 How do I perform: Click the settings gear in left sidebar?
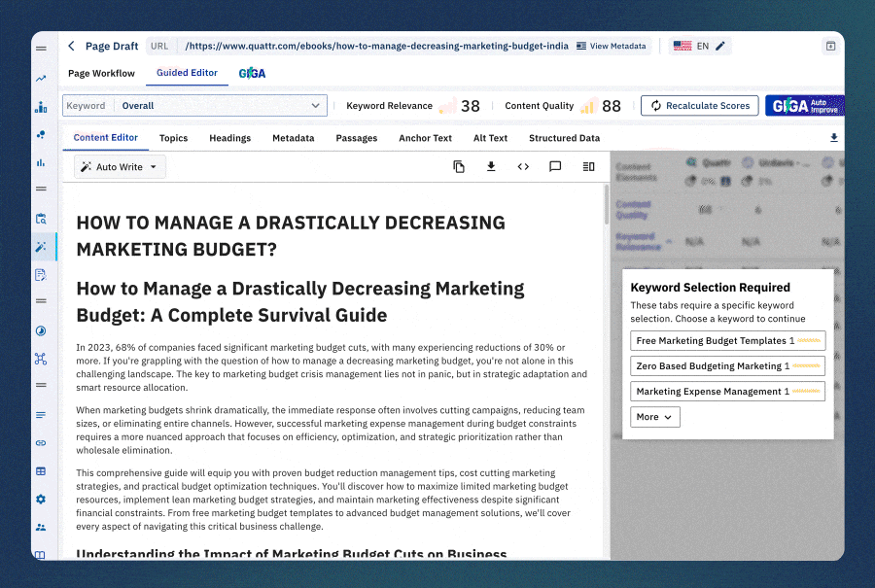coord(41,499)
